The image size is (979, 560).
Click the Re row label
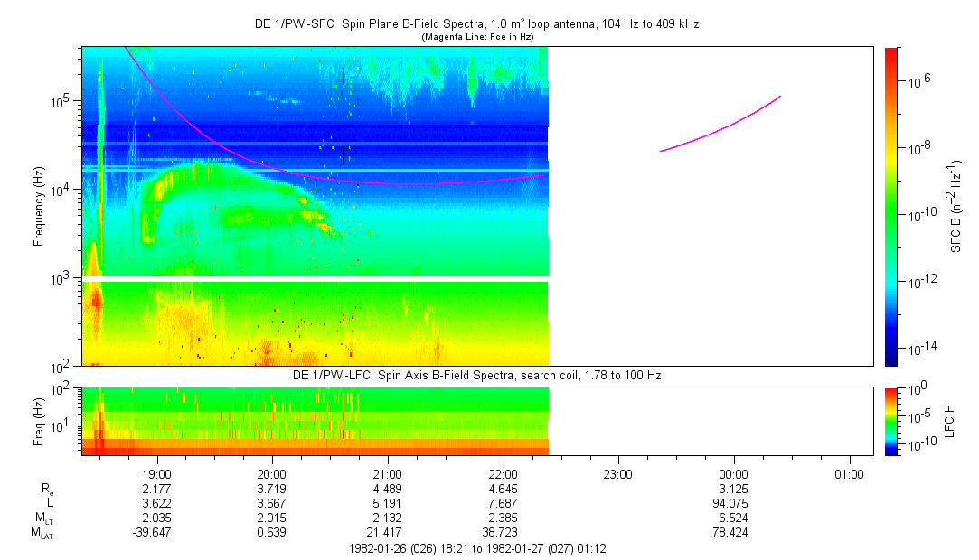point(47,490)
